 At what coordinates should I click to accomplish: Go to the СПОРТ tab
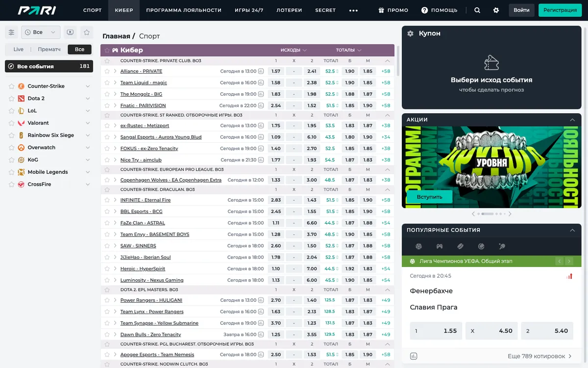[x=93, y=10]
